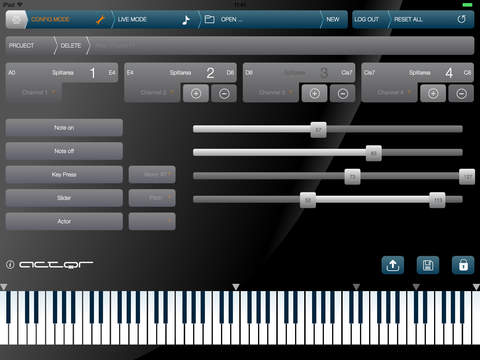480x360 pixels.
Task: Click the split marker above the keyboard middle
Action: tap(236, 287)
